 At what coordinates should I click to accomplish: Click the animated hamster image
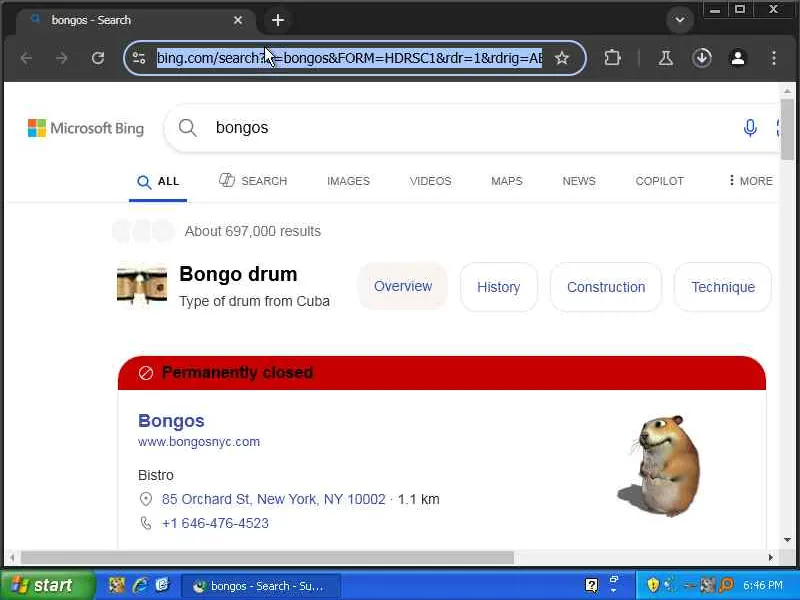point(659,465)
